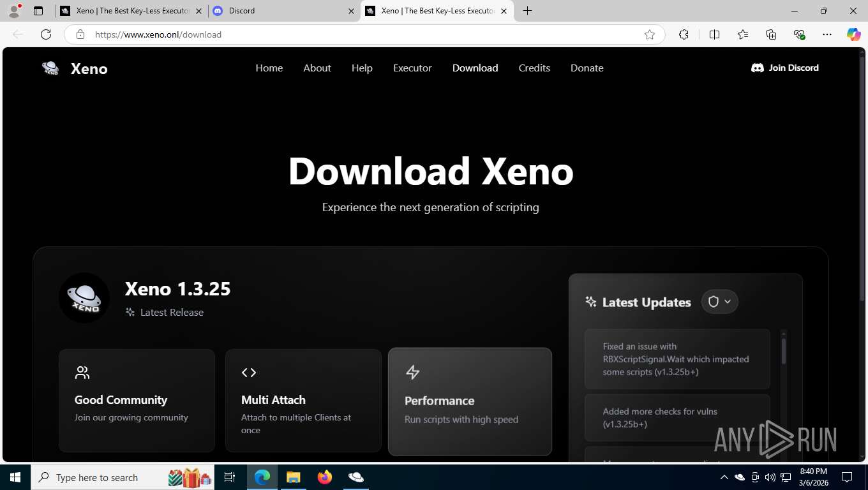Click the site info lock icon
This screenshot has width=868, height=490.
tap(80, 34)
